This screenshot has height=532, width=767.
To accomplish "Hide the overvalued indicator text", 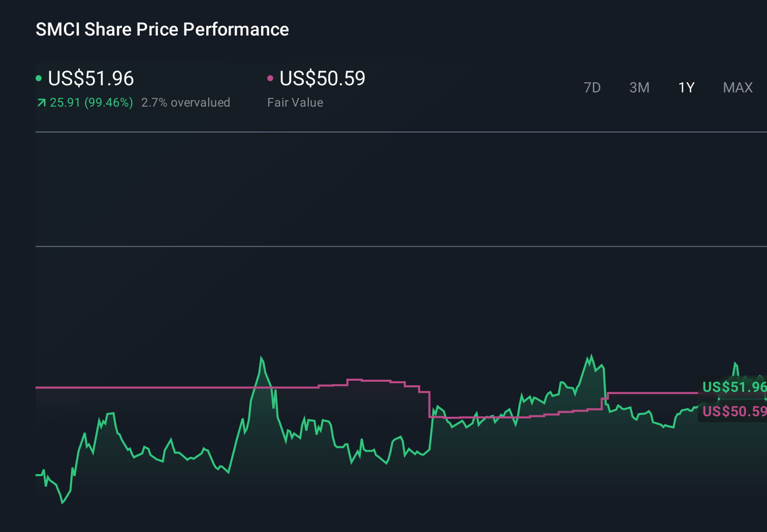I will [x=186, y=102].
